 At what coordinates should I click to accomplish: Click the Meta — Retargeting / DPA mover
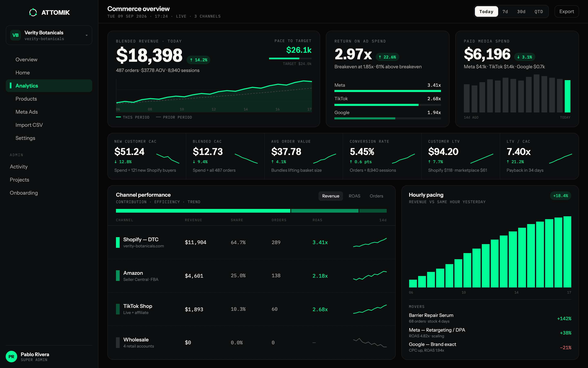click(490, 333)
